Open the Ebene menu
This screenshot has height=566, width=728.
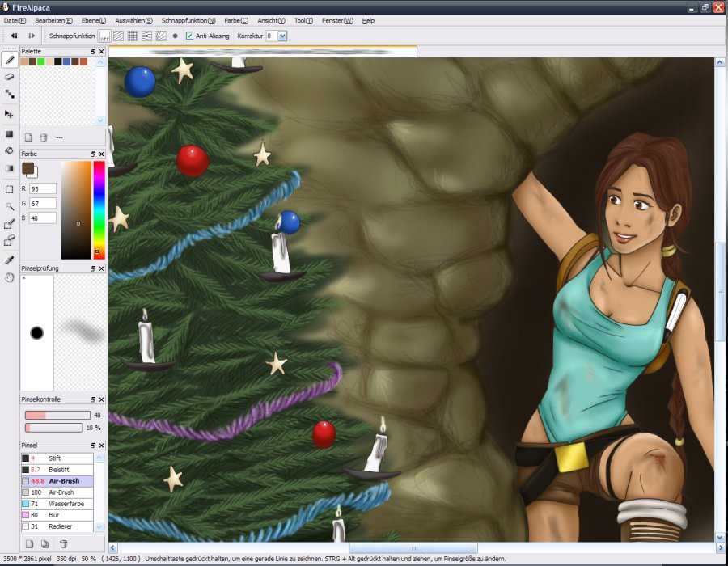click(93, 21)
